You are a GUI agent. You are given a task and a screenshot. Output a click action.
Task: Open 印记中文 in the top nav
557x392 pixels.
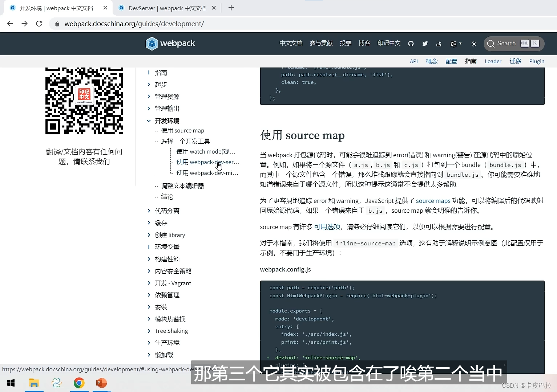389,43
